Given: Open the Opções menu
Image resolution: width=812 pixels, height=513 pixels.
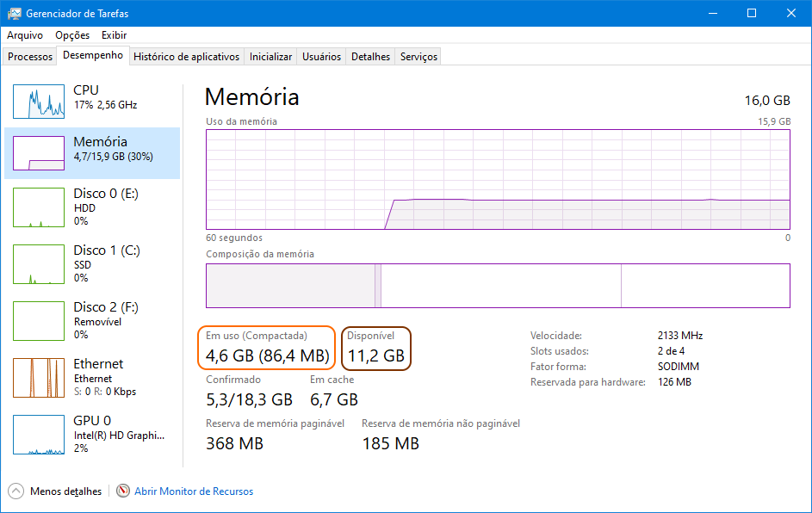Looking at the screenshot, I should (x=72, y=35).
